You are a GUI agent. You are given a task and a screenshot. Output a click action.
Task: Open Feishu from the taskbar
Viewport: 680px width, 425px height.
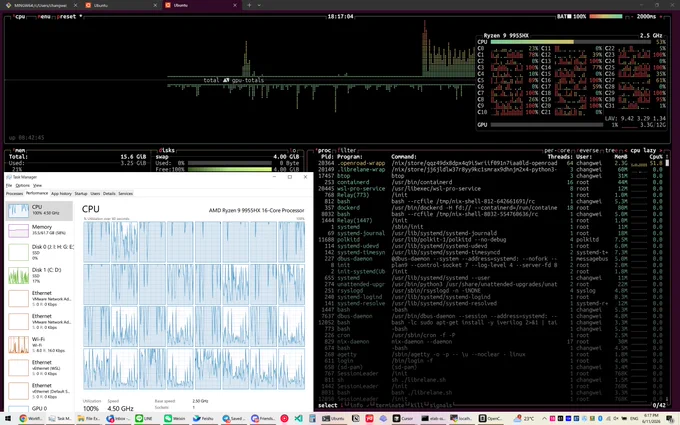coord(205,418)
